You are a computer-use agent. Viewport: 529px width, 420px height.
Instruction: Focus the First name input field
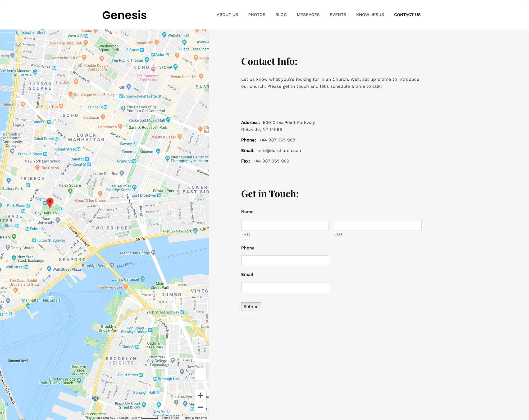(x=285, y=225)
